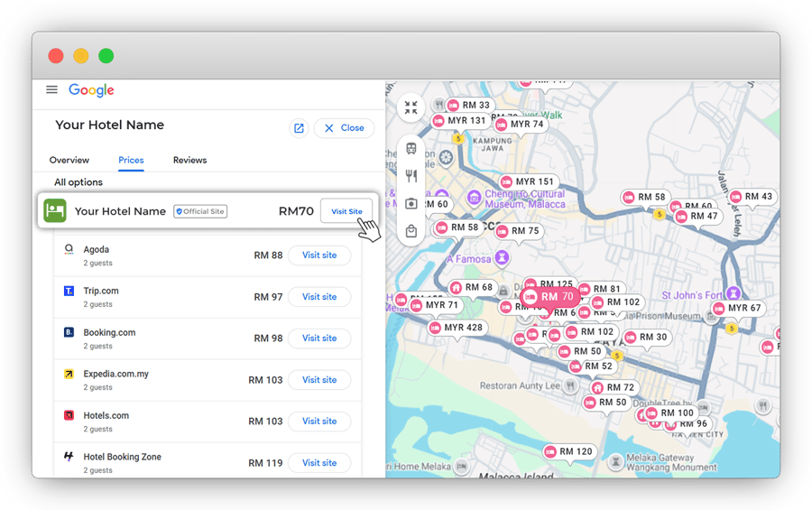
Task: Click Restoran Aunty Lee restaurant marker
Action: tap(570, 385)
